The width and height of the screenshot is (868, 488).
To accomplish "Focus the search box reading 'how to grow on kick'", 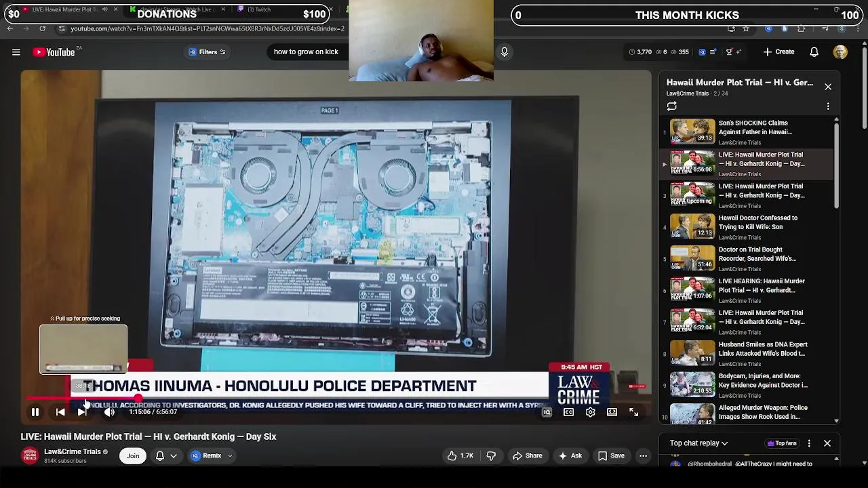I will (x=306, y=52).
